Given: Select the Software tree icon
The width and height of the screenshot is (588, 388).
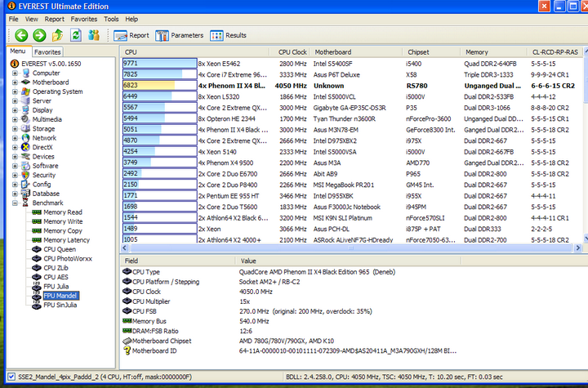Looking at the screenshot, I should pyautogui.click(x=25, y=166).
